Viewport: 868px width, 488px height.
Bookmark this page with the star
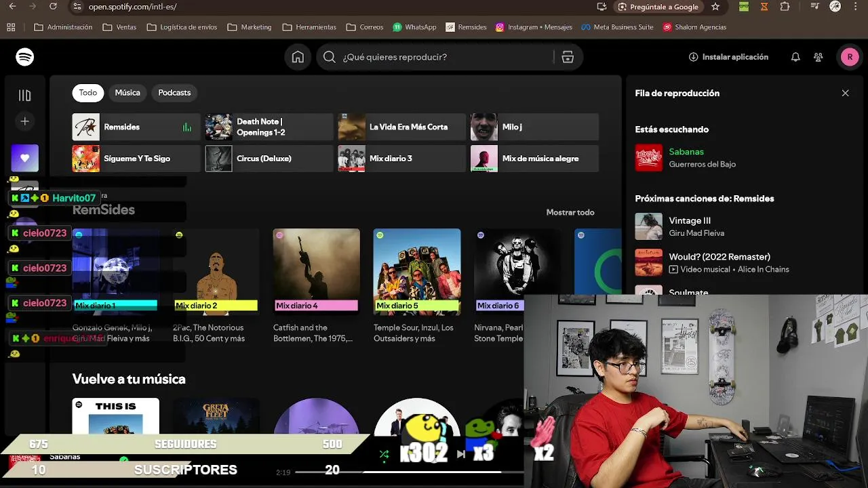(x=715, y=7)
